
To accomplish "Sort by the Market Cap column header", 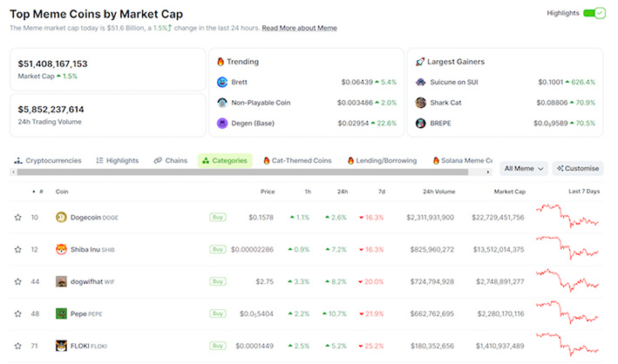I will pos(510,192).
